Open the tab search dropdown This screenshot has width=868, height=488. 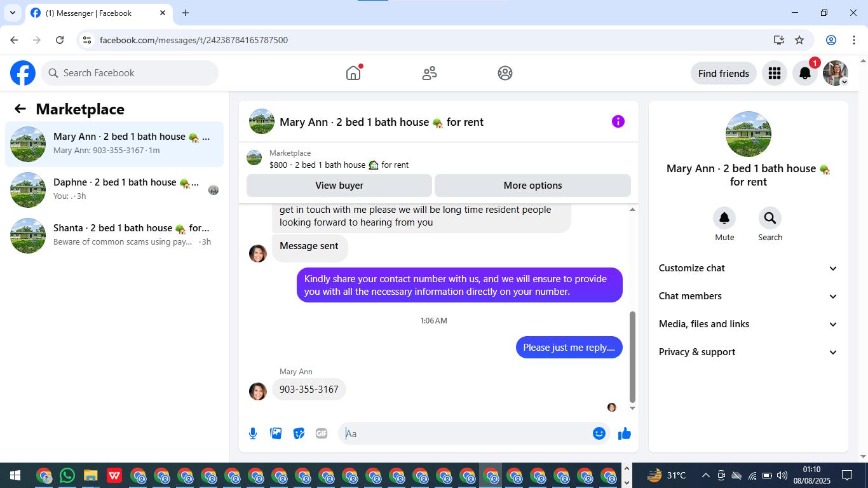tap(12, 13)
